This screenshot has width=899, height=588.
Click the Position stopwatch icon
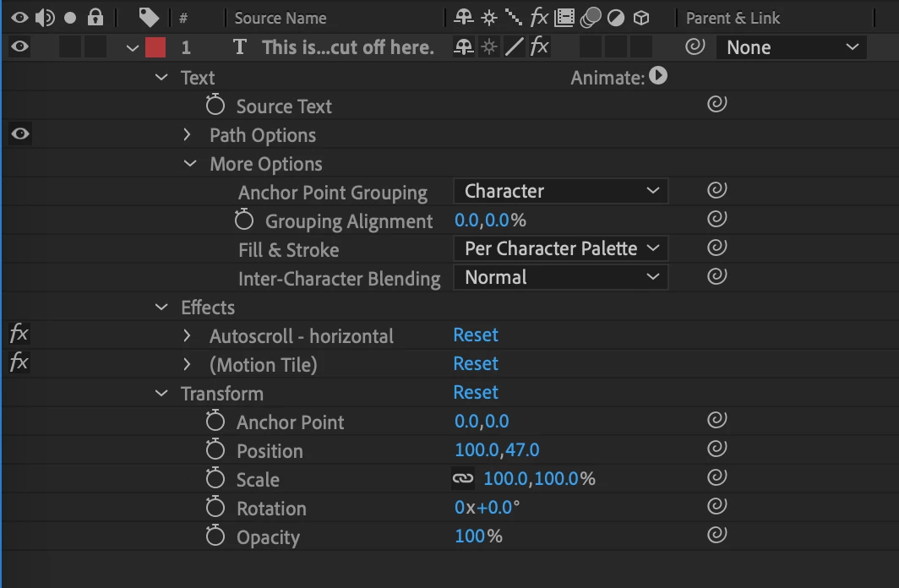coord(215,450)
